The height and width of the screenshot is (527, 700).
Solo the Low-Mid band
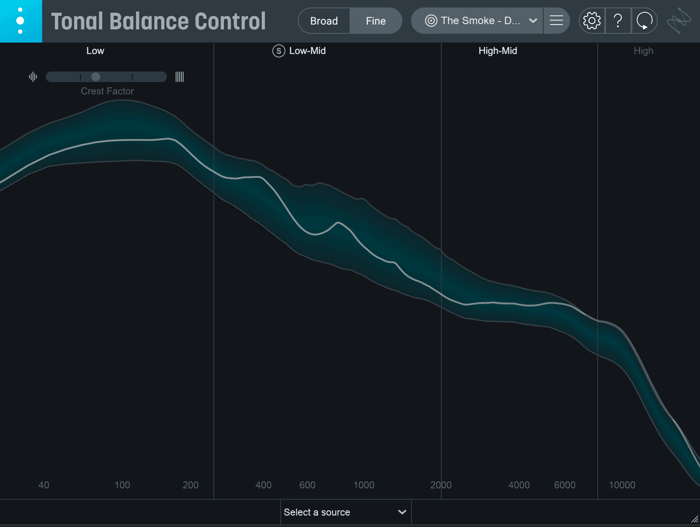point(279,51)
